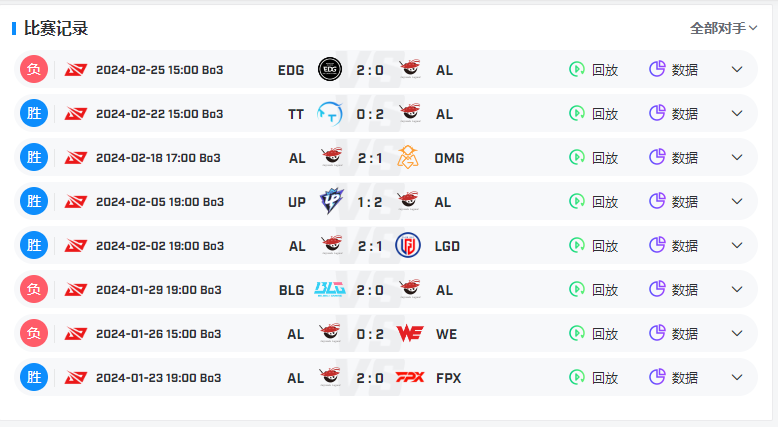778x427 pixels.
Task: Click the TT team logo
Action: coord(330,114)
